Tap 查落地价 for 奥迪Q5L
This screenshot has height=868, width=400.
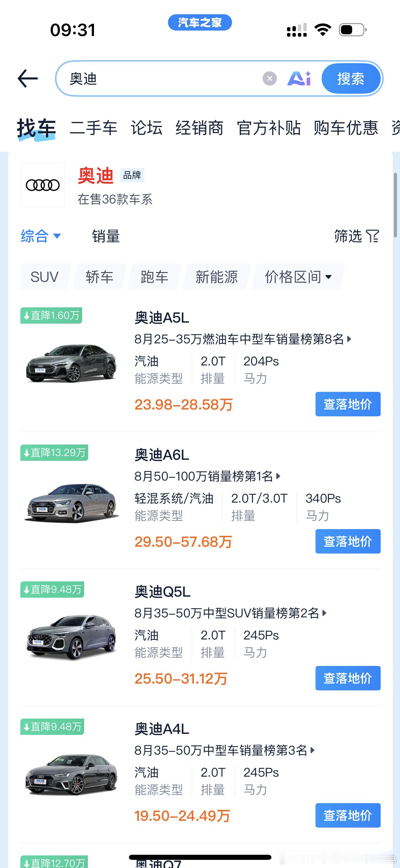click(348, 678)
